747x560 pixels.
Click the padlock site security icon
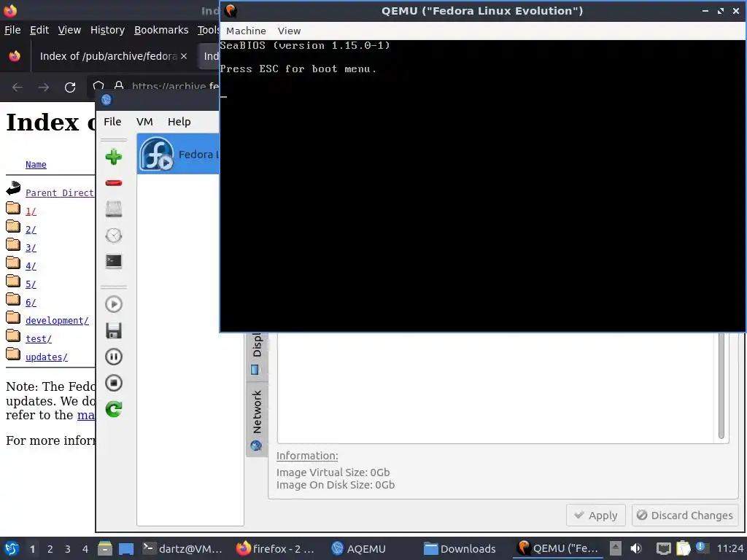[x=119, y=86]
